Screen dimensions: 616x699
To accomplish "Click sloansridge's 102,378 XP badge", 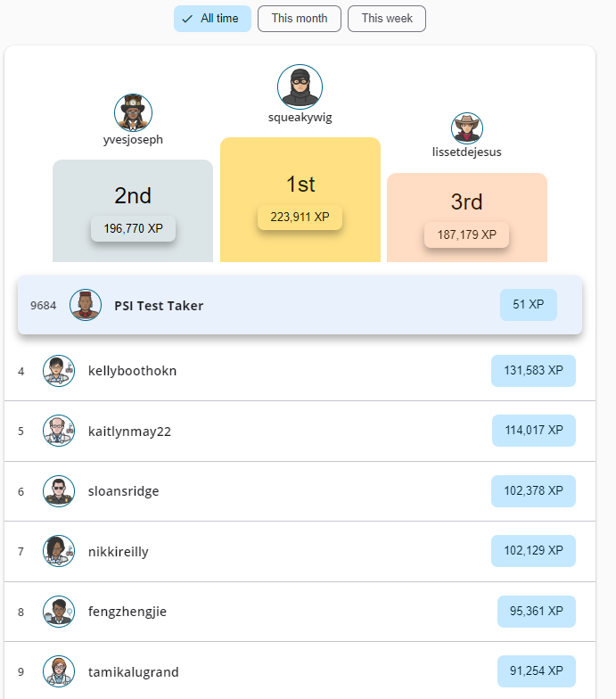I will pos(533,491).
